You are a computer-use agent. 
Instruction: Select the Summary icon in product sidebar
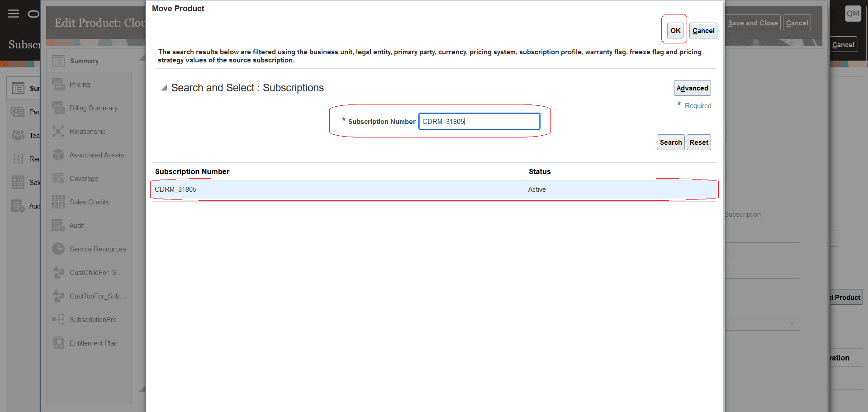click(x=58, y=61)
